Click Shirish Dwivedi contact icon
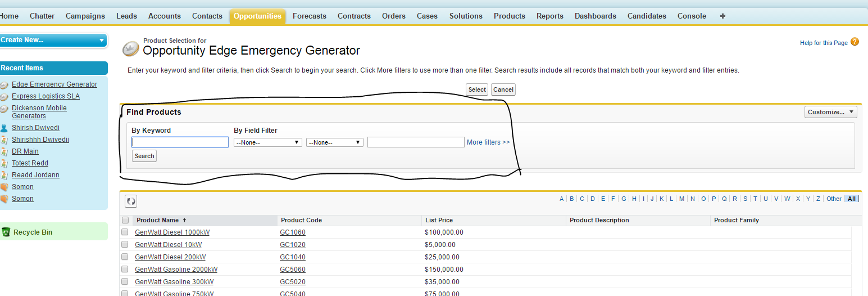The height and width of the screenshot is (296, 868). [4, 128]
